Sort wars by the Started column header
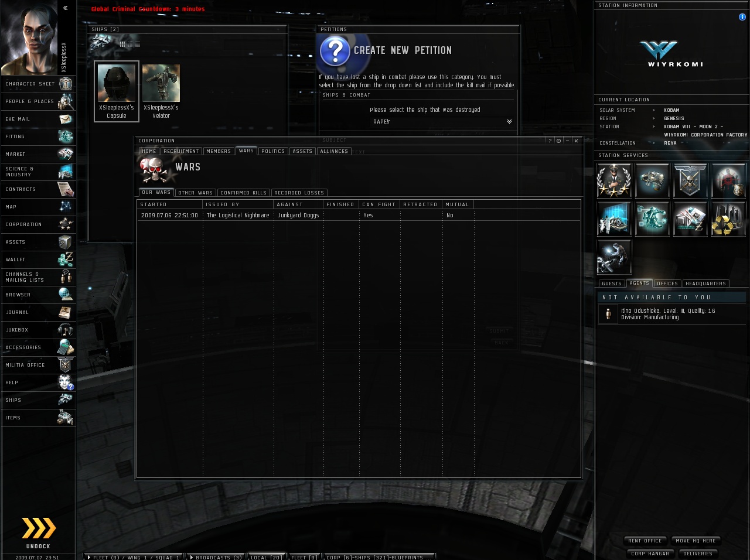Screen dimensions: 750x560 pos(170,204)
